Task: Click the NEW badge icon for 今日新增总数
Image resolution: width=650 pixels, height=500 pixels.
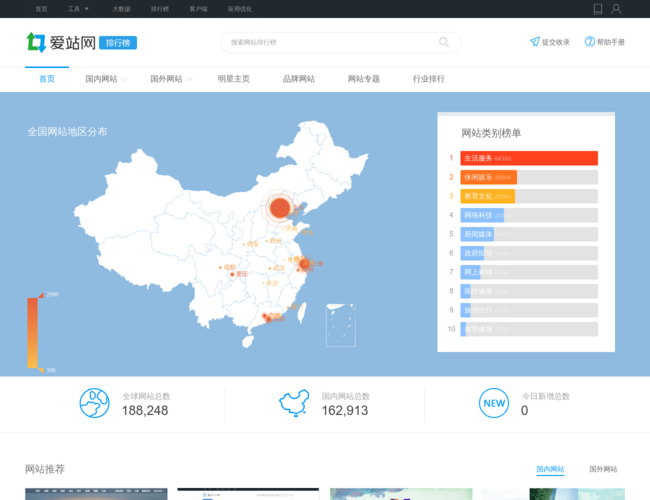Action: (x=494, y=403)
